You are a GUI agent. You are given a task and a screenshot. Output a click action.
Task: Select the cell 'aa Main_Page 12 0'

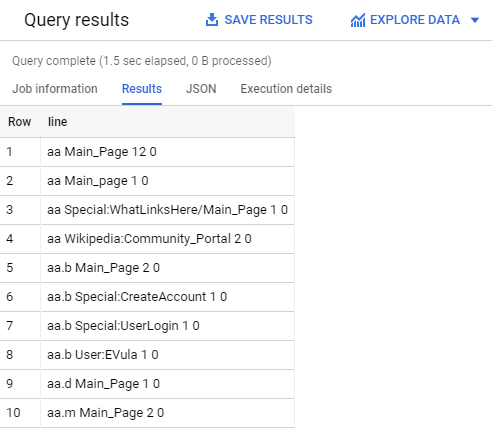pyautogui.click(x=167, y=152)
